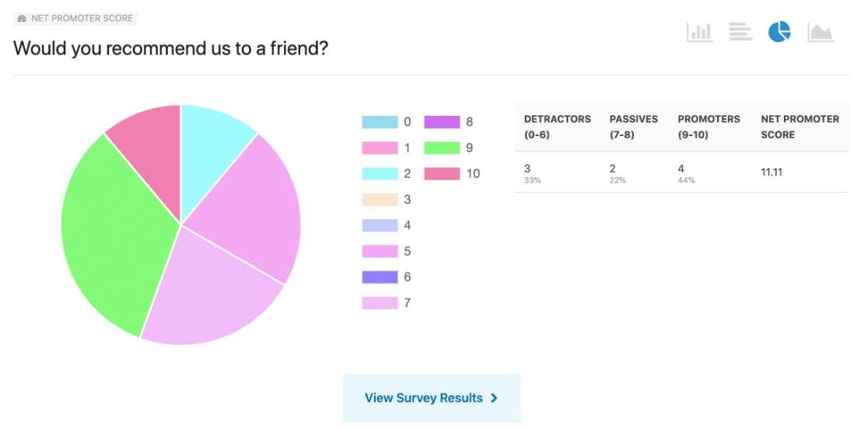Click legend entry for score 7
The image size is (868, 430).
coord(387,303)
